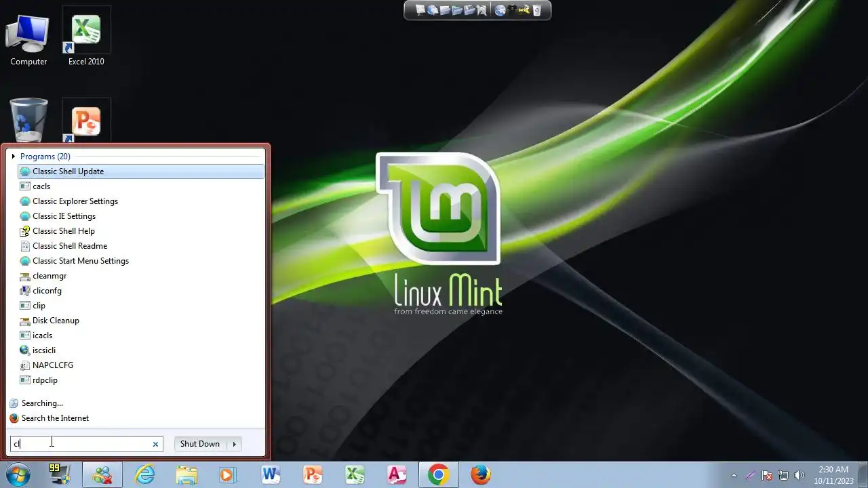Open the people with red X taskbar app
Viewport: 868px width, 488px height.
point(102,475)
